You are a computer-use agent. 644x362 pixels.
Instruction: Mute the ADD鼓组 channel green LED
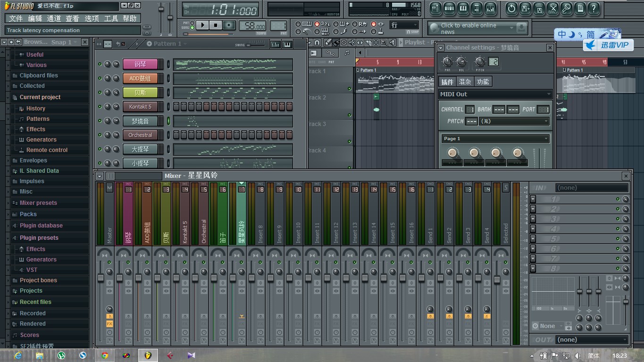(100, 78)
